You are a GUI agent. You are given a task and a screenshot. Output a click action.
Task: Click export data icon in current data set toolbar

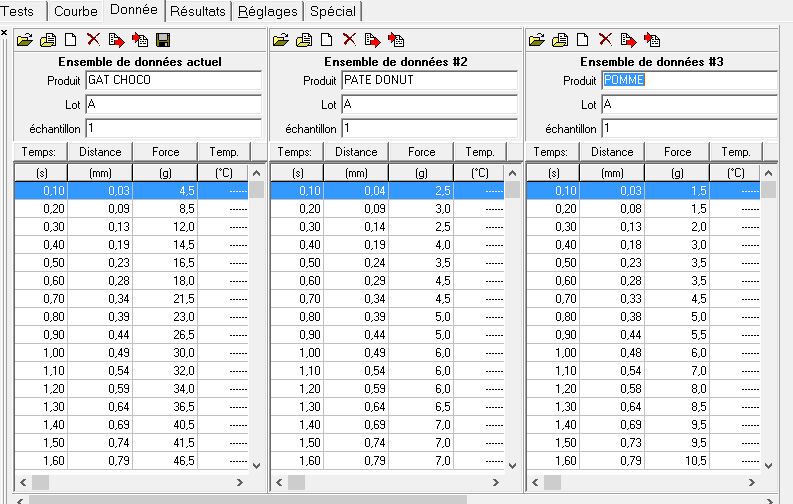point(117,40)
